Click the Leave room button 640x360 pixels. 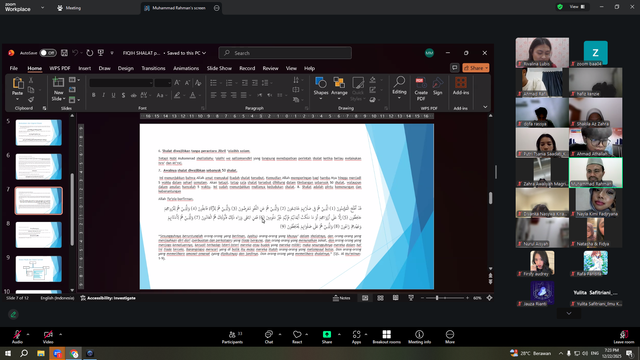tap(624, 337)
